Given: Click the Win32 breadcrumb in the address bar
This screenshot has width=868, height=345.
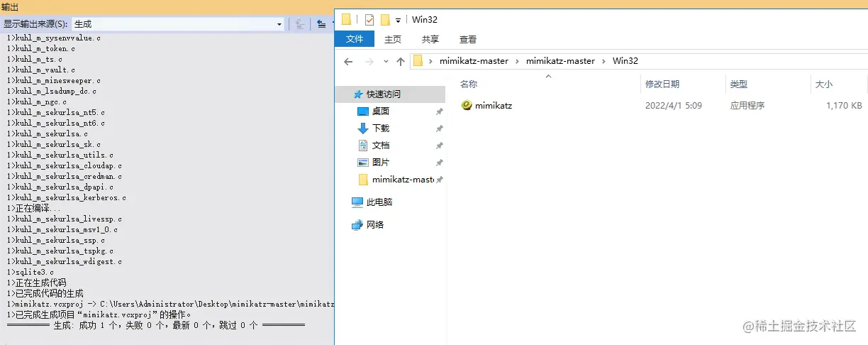Looking at the screenshot, I should pyautogui.click(x=625, y=61).
